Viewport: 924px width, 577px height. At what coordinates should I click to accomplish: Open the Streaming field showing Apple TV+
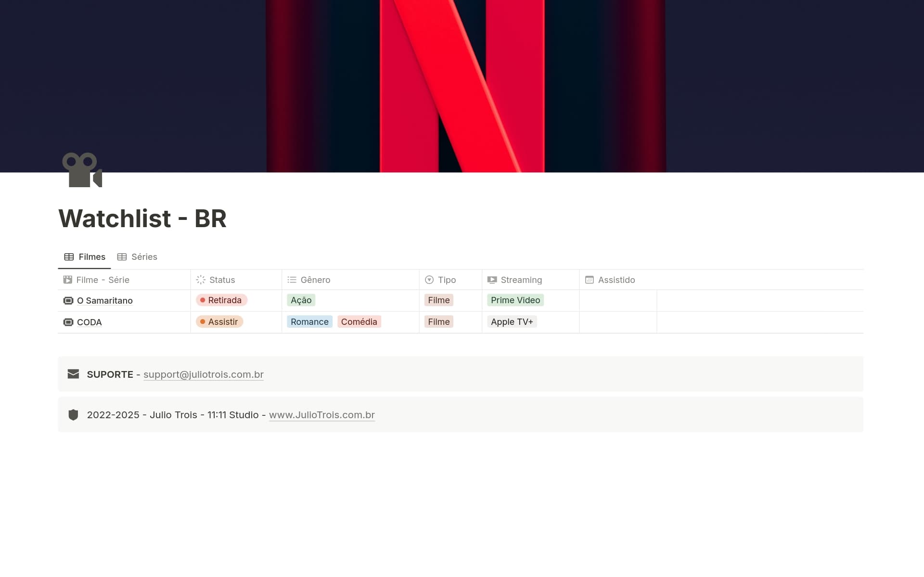512,321
